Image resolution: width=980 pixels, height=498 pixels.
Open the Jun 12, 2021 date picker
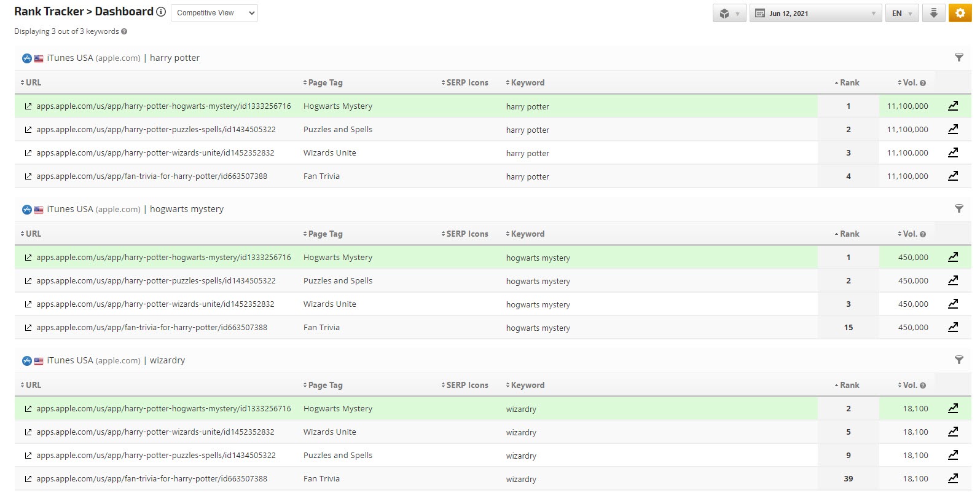[x=815, y=13]
